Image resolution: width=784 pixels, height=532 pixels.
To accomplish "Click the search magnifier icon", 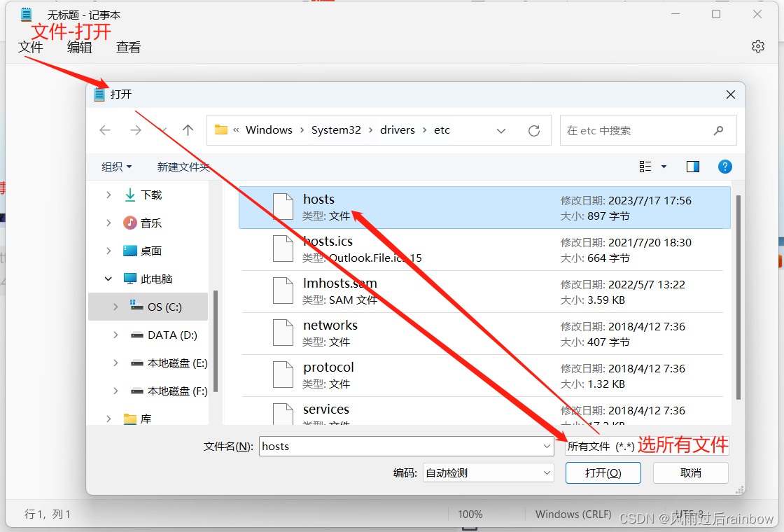I will point(718,130).
